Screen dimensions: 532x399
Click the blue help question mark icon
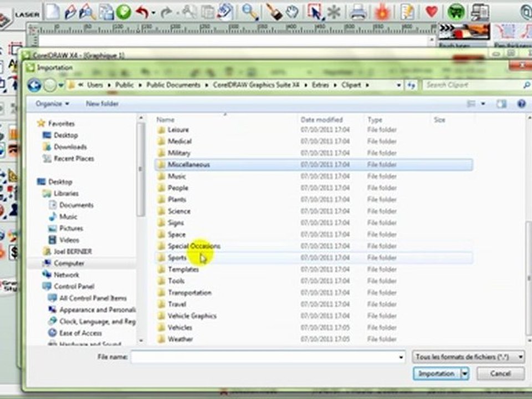[521, 104]
